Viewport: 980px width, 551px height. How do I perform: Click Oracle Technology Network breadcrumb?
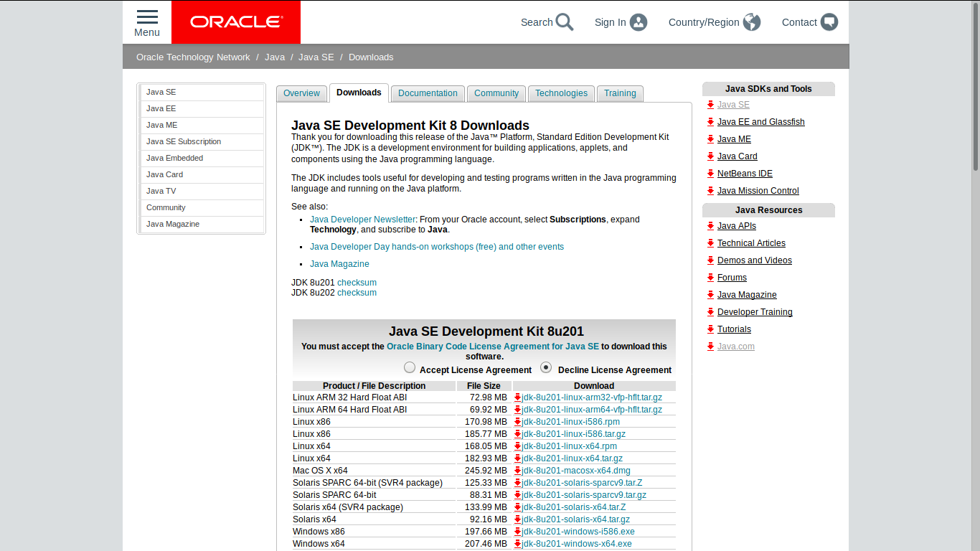tap(193, 57)
